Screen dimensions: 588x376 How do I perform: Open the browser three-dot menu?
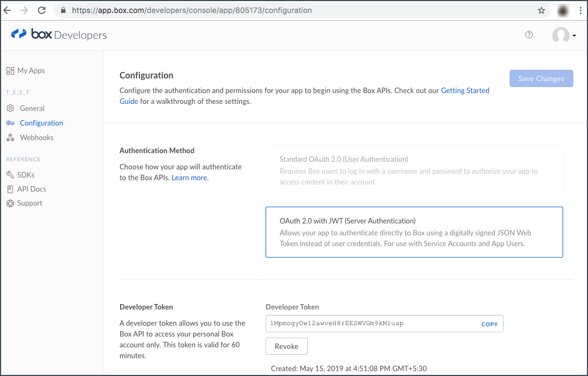pyautogui.click(x=580, y=10)
